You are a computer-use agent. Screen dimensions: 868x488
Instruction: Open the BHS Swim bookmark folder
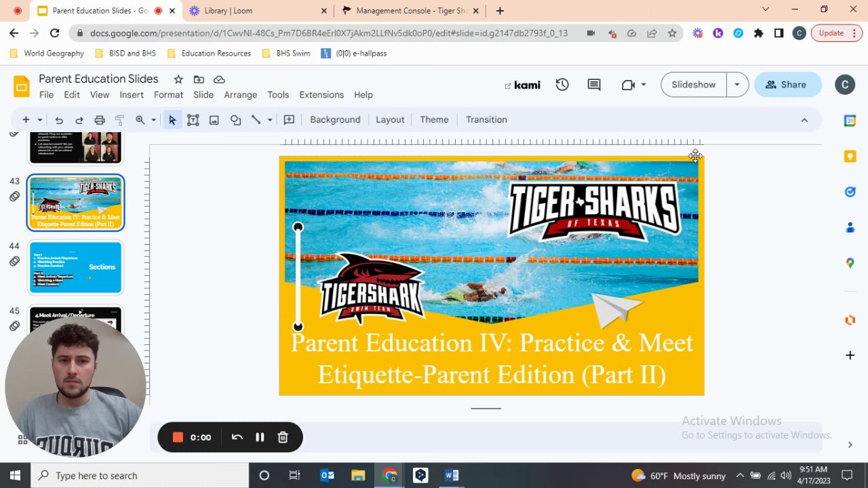285,54
